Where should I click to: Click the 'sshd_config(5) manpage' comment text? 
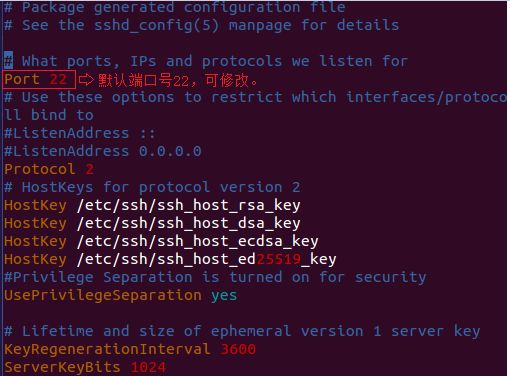click(x=193, y=25)
